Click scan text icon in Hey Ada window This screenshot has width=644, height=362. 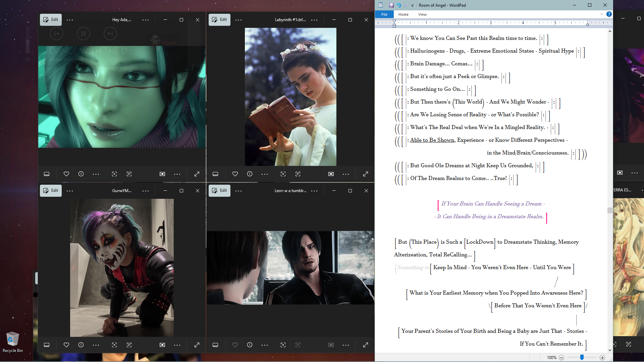pos(129,174)
